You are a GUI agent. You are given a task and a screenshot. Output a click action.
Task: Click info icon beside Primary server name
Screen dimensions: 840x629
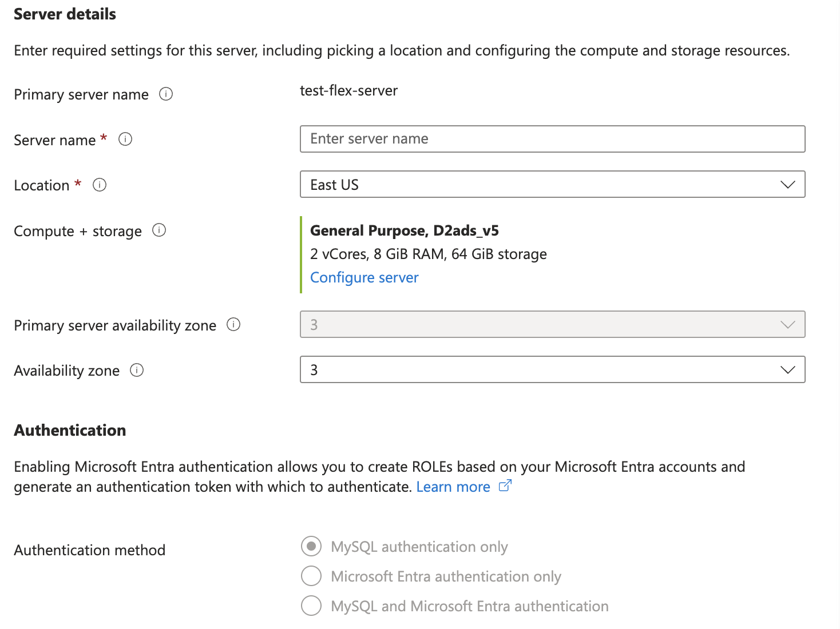click(166, 94)
